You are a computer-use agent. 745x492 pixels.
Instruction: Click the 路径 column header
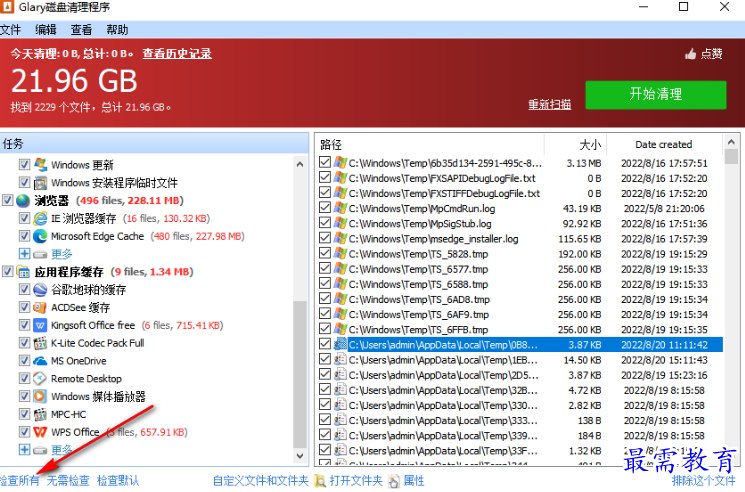click(x=430, y=144)
